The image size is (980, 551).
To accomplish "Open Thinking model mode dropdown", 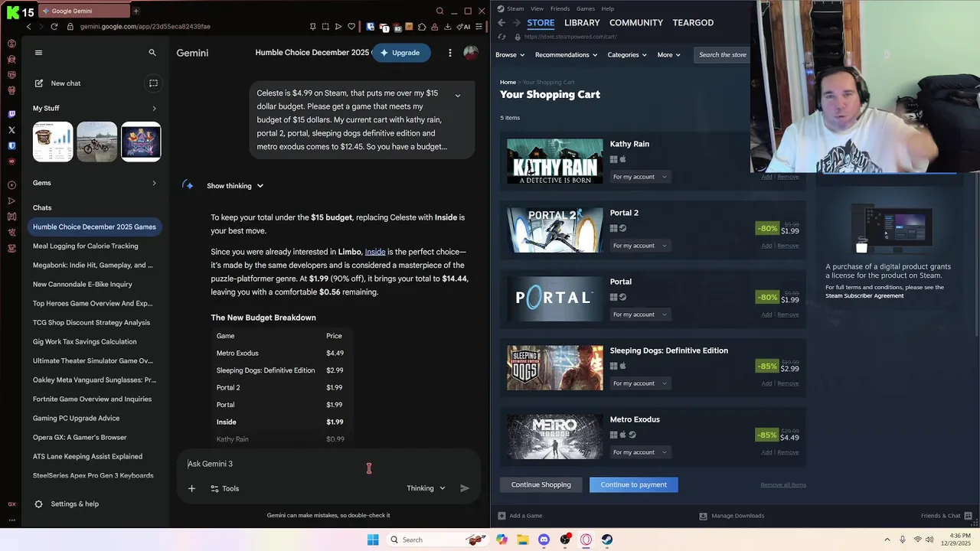I will [x=426, y=488].
